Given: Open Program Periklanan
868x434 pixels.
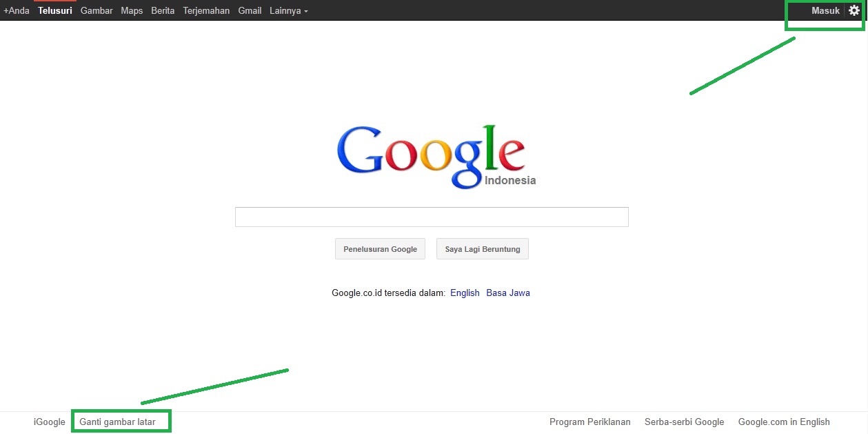Looking at the screenshot, I should (589, 422).
